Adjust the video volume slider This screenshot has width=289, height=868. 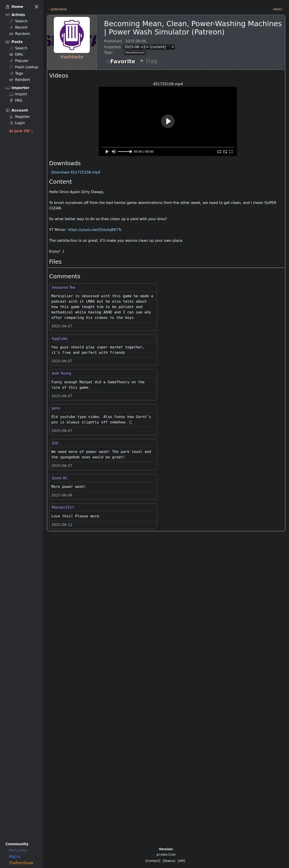click(x=125, y=152)
